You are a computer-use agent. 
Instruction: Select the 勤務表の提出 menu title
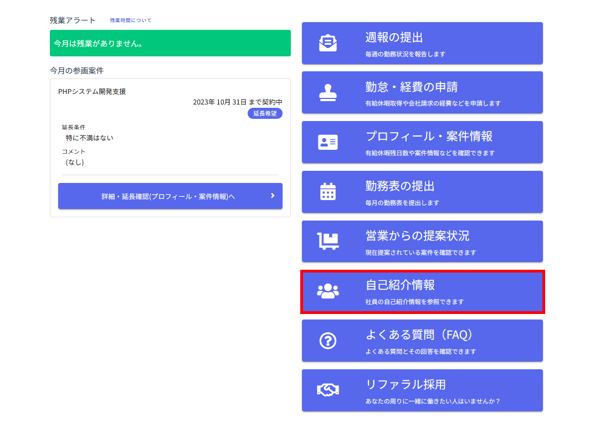400,186
